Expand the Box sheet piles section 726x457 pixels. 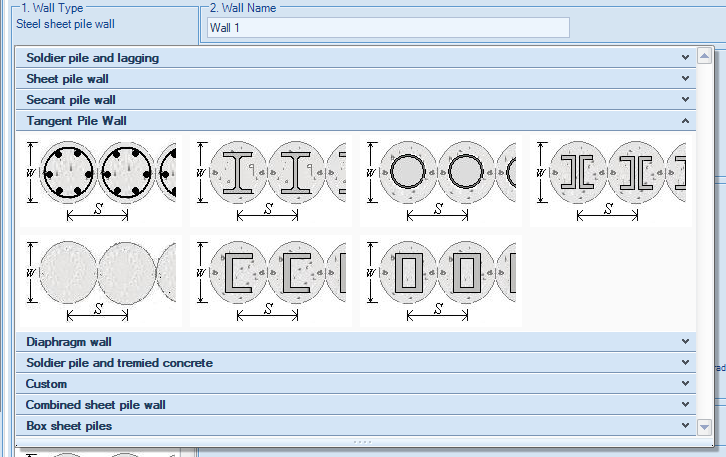click(x=356, y=426)
